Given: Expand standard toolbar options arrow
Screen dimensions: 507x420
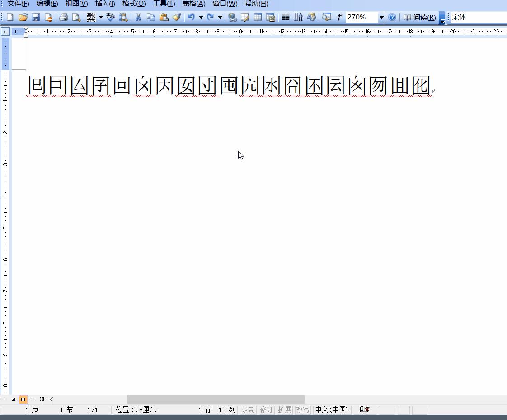Looking at the screenshot, I should point(442,18).
